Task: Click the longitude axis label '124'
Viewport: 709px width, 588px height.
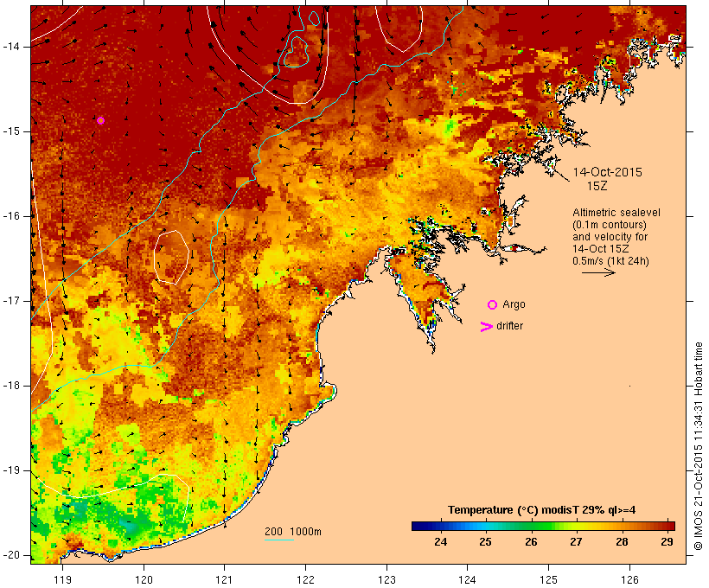Action: [468, 580]
